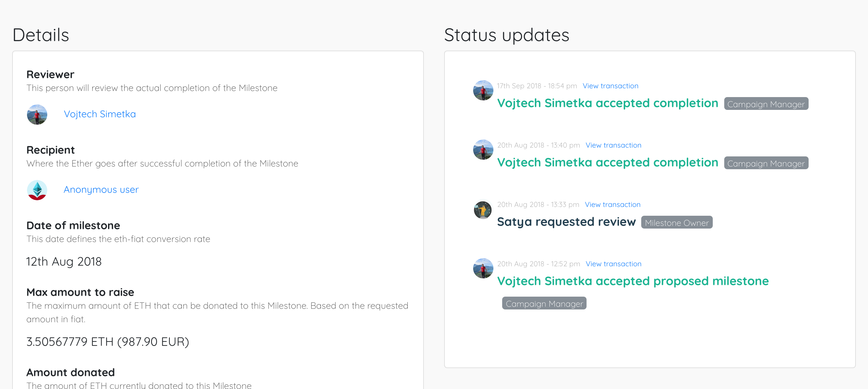Viewport: 868px width, 389px height.
Task: View transaction for the 17th Sep 2018 update
Action: [611, 86]
